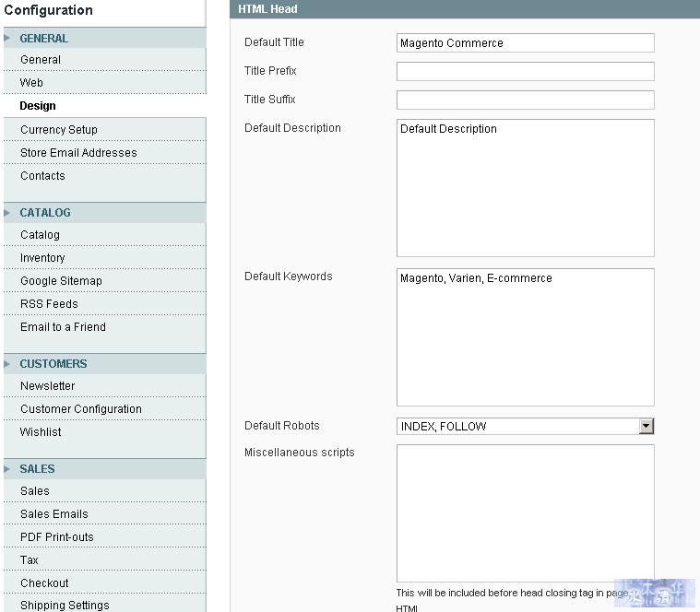This screenshot has height=612, width=700.
Task: Click the note about head closing tag
Action: coord(513,600)
